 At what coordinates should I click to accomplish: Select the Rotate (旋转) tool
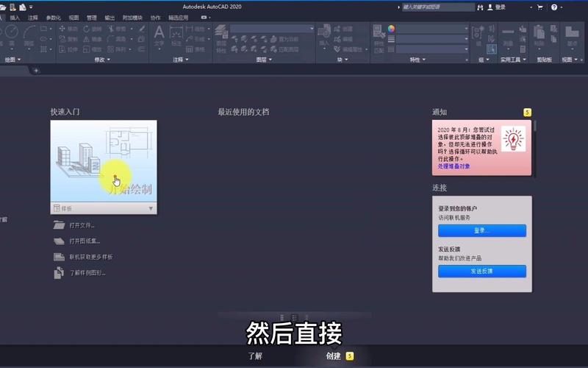93,29
